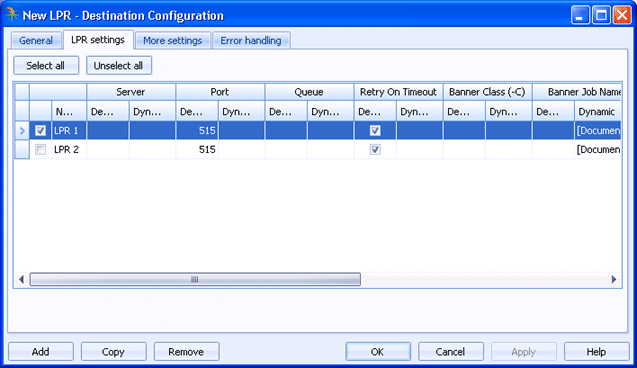Click the application icon in the title bar

click(12, 15)
